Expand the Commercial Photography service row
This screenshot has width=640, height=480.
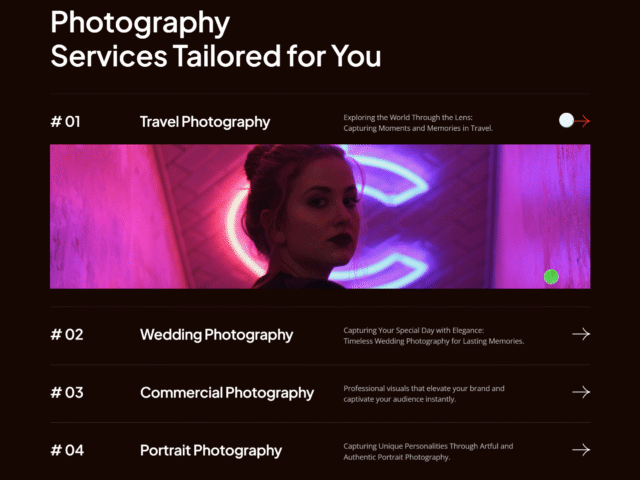click(x=320, y=393)
